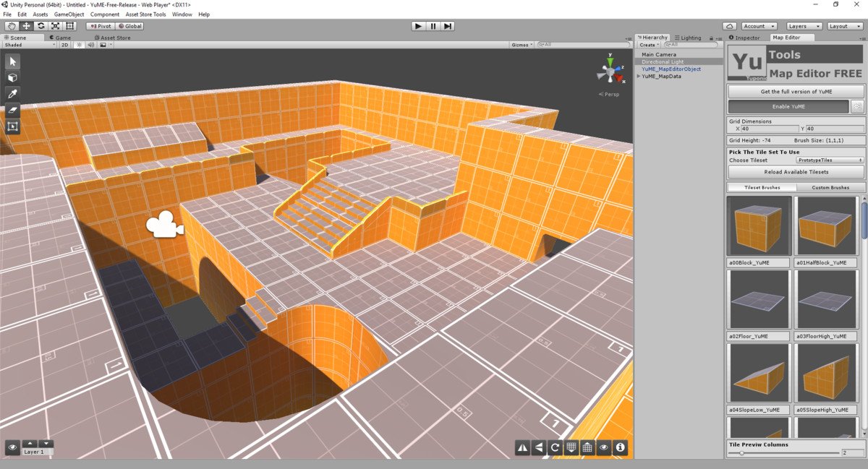The width and height of the screenshot is (868, 469).
Task: Click Get the full version of YuME
Action: tap(796, 92)
